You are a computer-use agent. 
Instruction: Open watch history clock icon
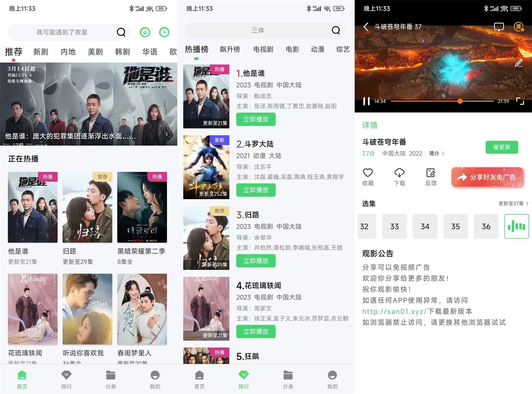(x=164, y=32)
